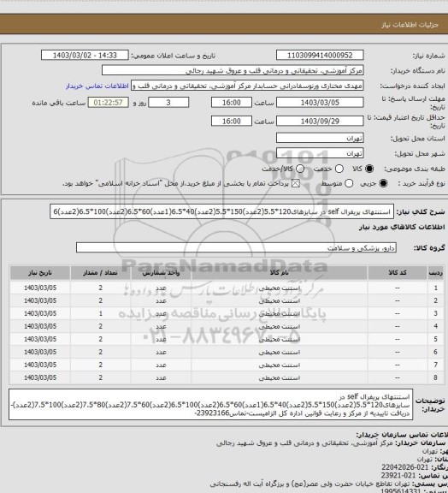Click the price validity date 1403/09/29 field
The height and width of the screenshot is (493, 448).
point(320,121)
